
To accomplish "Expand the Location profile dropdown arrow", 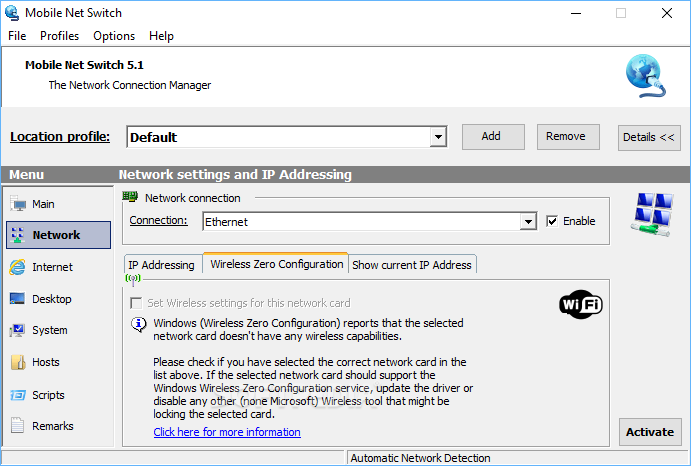I will (x=438, y=137).
